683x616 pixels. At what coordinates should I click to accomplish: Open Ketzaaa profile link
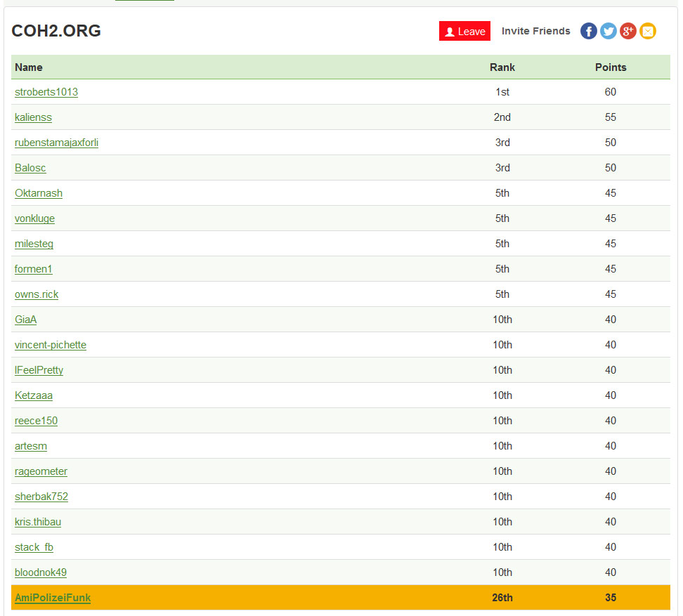coord(34,395)
